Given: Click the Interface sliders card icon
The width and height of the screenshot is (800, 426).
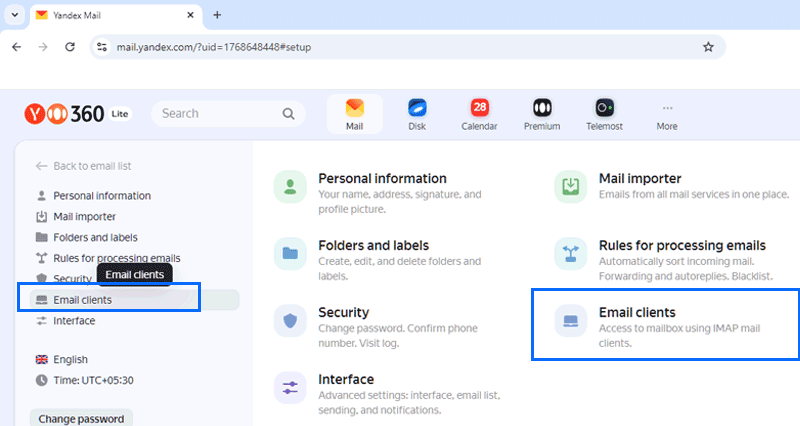Looking at the screenshot, I should (x=290, y=388).
